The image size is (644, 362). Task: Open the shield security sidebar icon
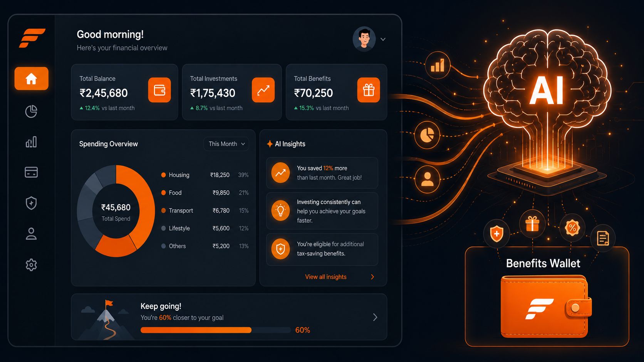coord(31,203)
